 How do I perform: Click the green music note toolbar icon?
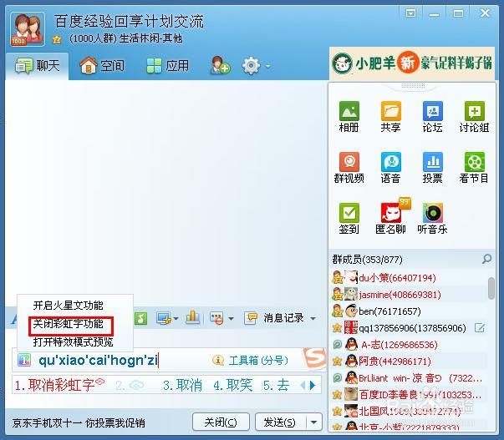click(140, 319)
